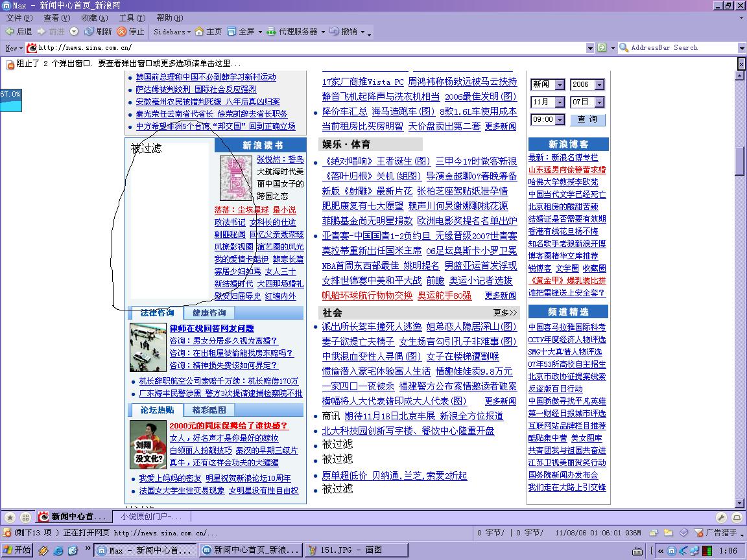Undo closed tab with 撤销
The height and width of the screenshot is (560, 747).
[x=344, y=31]
